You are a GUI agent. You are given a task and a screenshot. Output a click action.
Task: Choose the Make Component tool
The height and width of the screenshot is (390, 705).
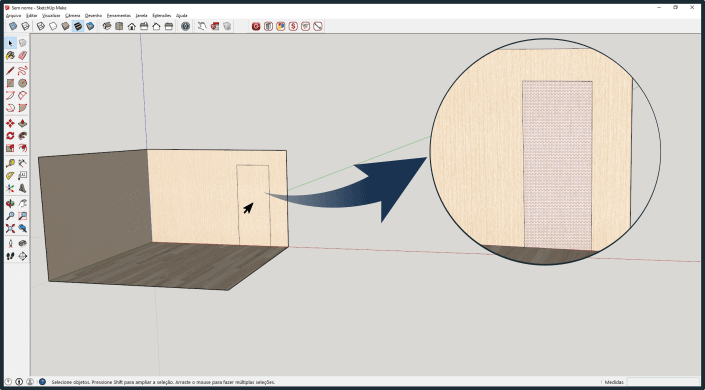(22, 43)
